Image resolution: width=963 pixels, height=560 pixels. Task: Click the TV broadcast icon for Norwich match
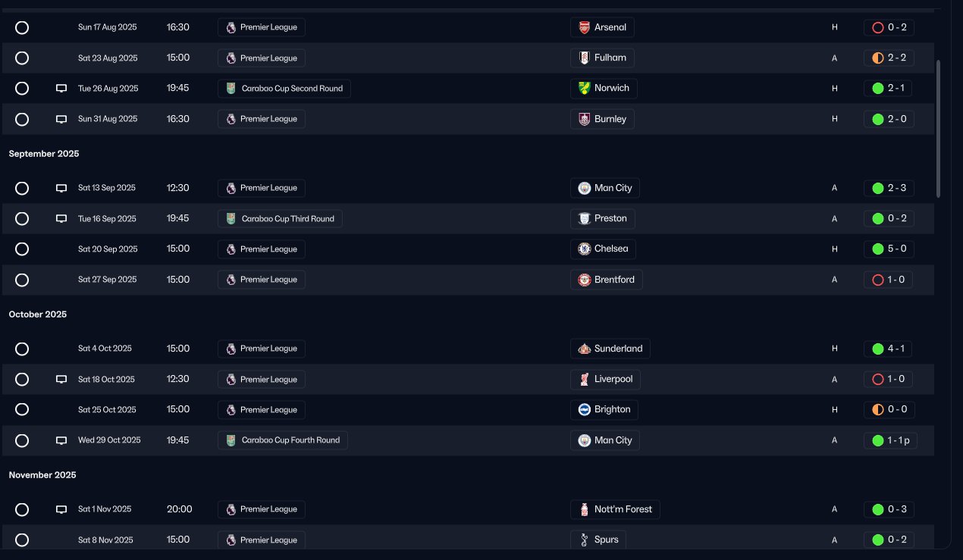click(x=61, y=89)
